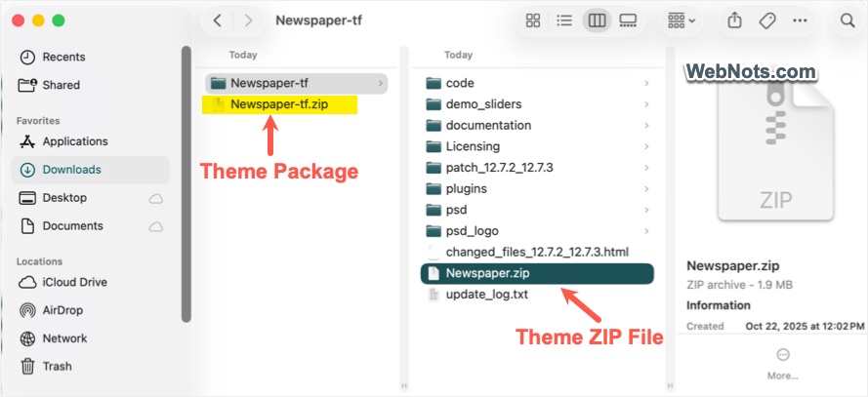
Task: Click the AirDrop radar icon in sidebar
Action: click(x=27, y=311)
